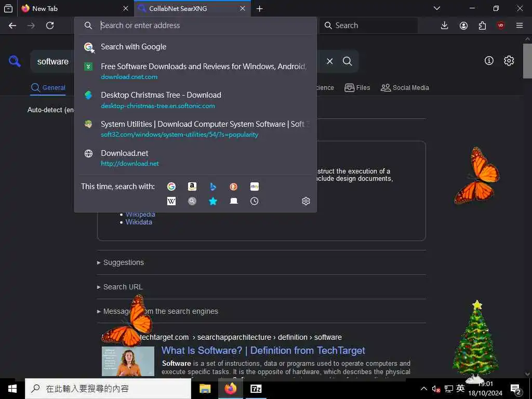Click the SearXNG logo magnifier
The height and width of the screenshot is (399, 532).
coord(15,61)
